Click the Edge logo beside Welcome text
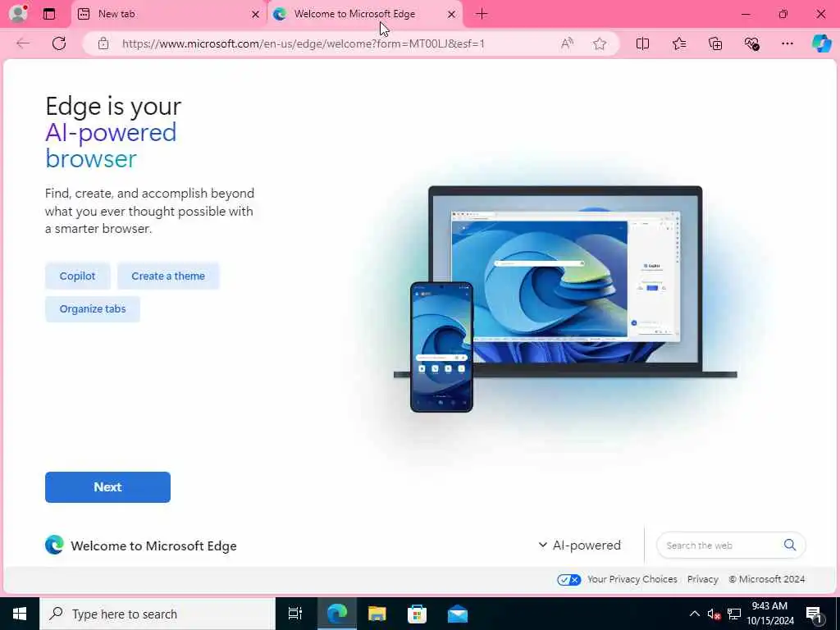The image size is (840, 630). coord(54,545)
